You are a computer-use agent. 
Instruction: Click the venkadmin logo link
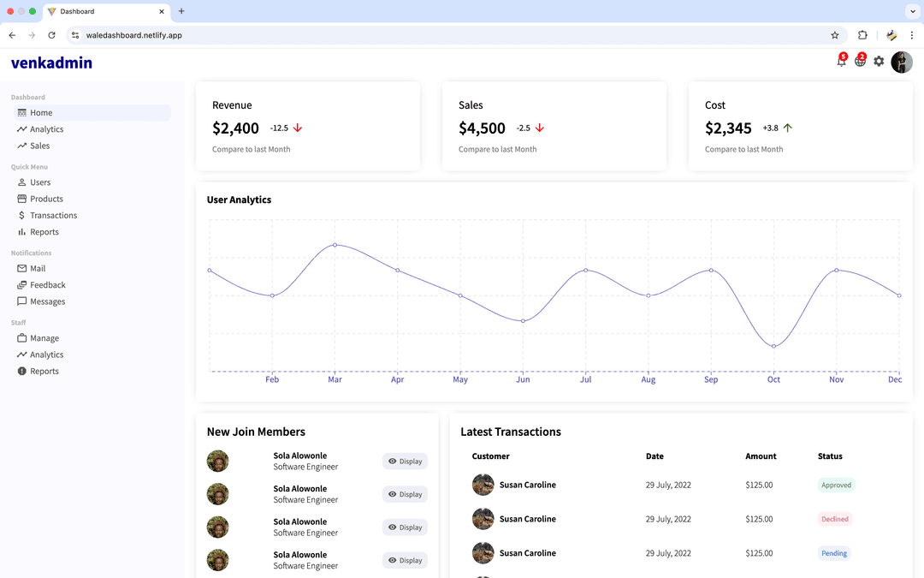pos(51,63)
